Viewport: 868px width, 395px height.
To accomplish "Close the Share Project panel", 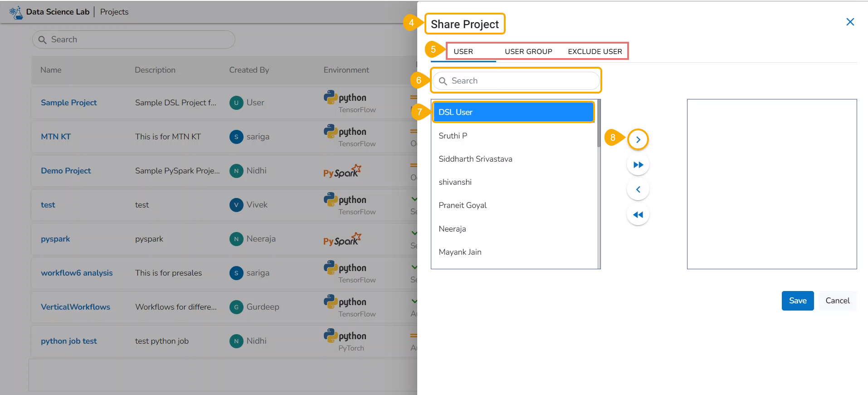I will pyautogui.click(x=850, y=22).
